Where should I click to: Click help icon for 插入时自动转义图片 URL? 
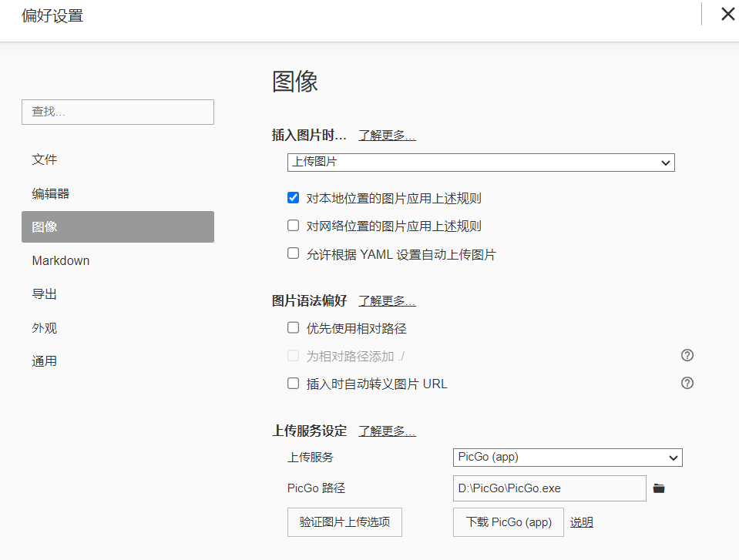click(x=687, y=383)
